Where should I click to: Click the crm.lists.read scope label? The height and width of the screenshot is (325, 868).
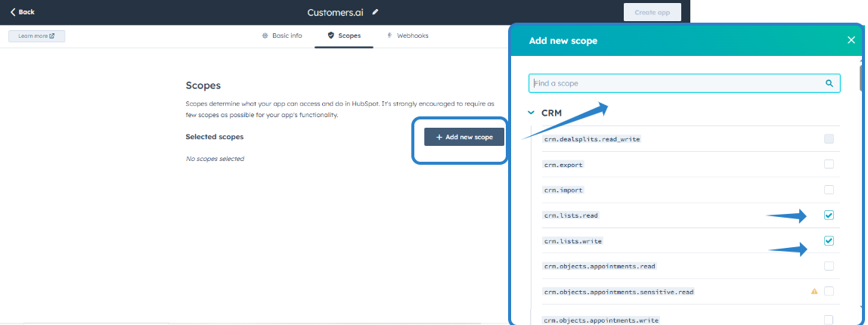(571, 215)
